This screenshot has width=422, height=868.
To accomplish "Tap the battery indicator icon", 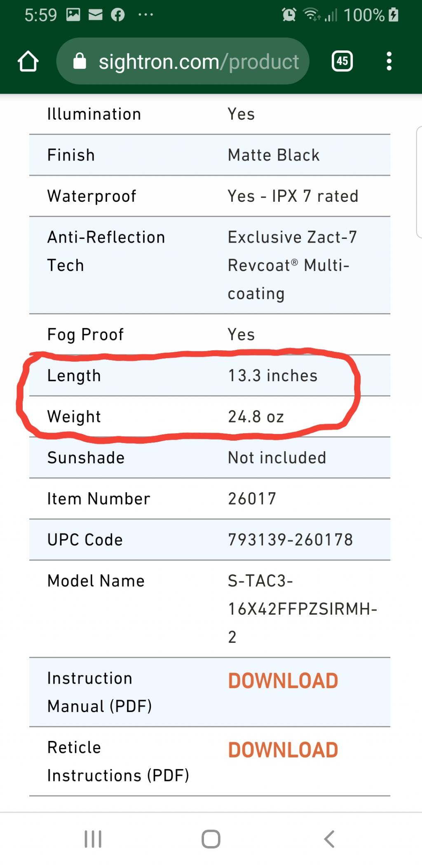I will [x=394, y=15].
